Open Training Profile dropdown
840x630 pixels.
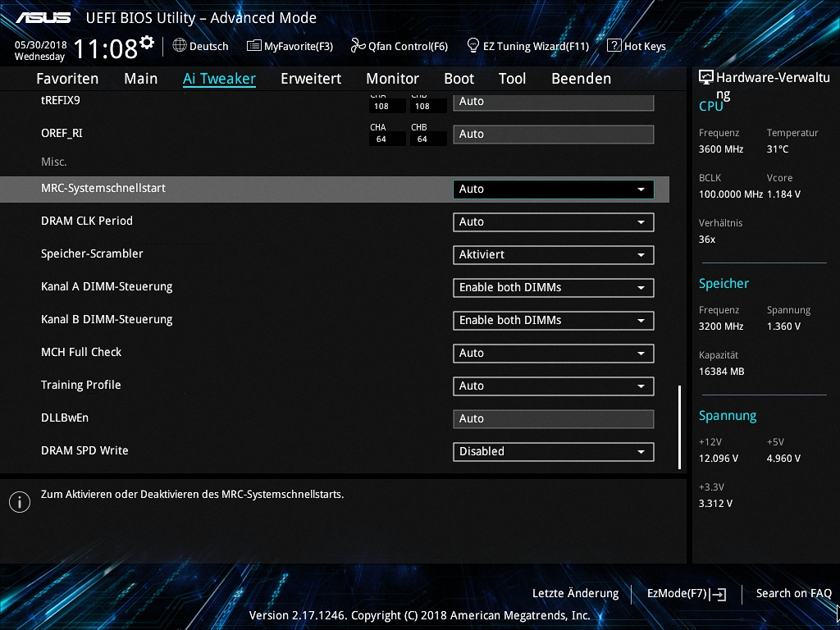coord(554,386)
